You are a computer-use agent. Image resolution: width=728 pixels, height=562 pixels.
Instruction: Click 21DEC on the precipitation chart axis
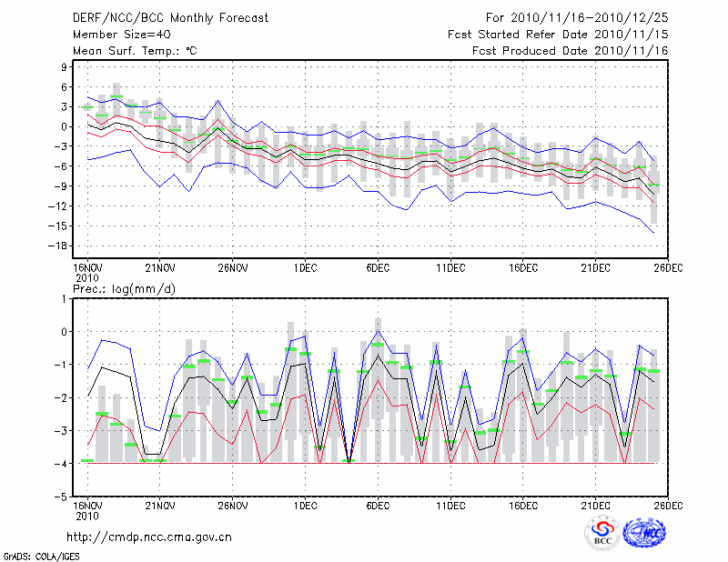tap(596, 505)
